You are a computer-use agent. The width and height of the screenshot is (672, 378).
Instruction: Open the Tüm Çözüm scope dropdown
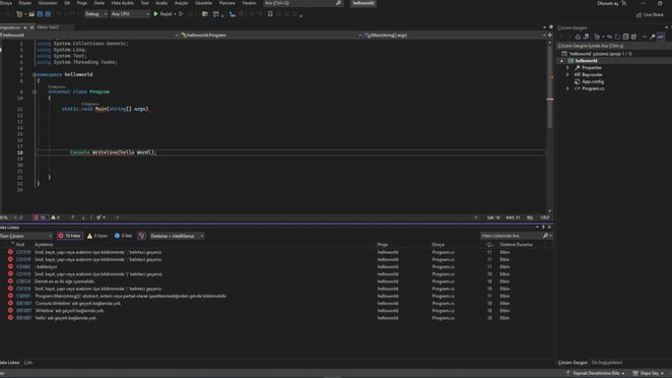coord(26,236)
